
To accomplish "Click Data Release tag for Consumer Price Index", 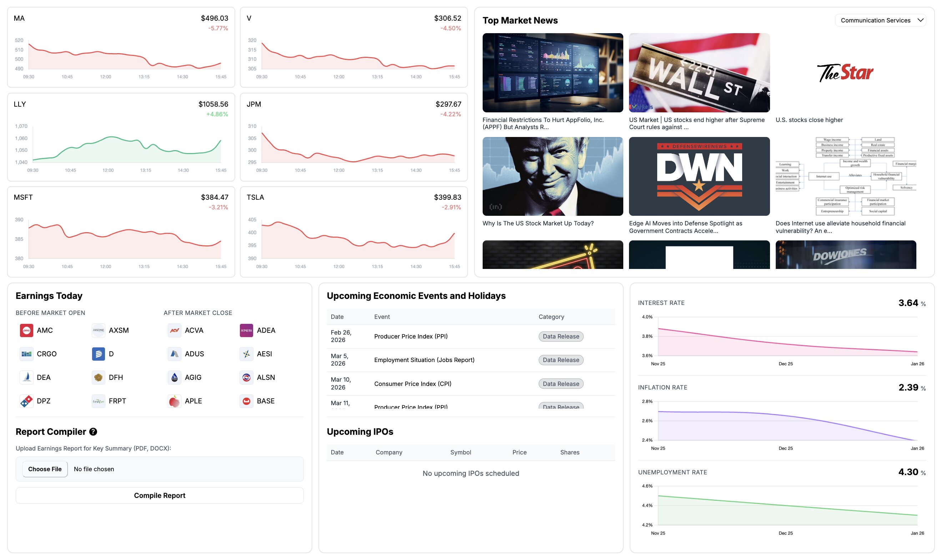I will click(561, 384).
